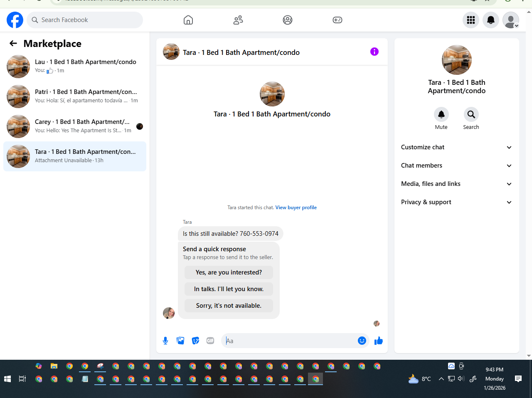Send "Sorry, it's not available." response
The image size is (532, 398).
tap(229, 306)
